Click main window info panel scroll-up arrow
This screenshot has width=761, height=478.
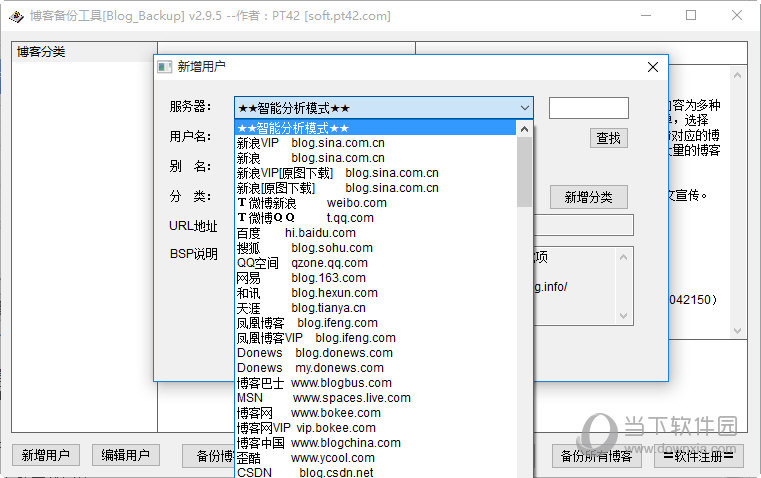click(737, 75)
